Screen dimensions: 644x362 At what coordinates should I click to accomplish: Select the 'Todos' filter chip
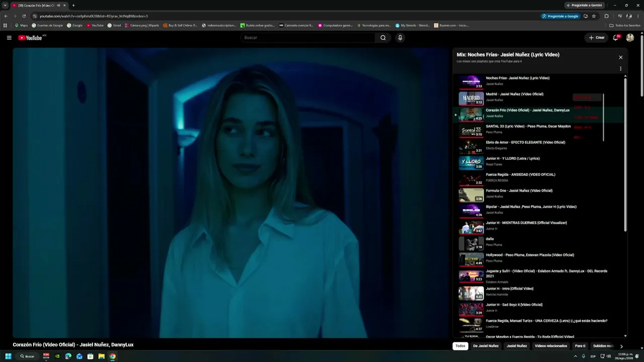pyautogui.click(x=460, y=346)
